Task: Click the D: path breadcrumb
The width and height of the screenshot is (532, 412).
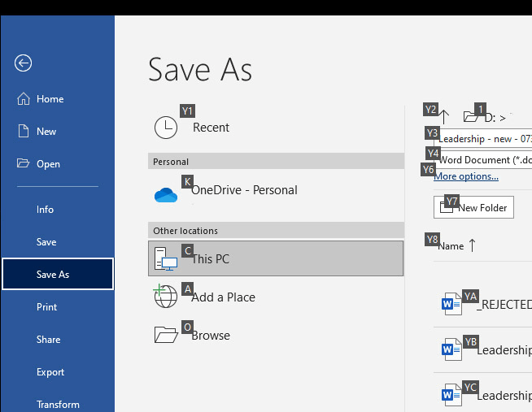Action: point(491,118)
